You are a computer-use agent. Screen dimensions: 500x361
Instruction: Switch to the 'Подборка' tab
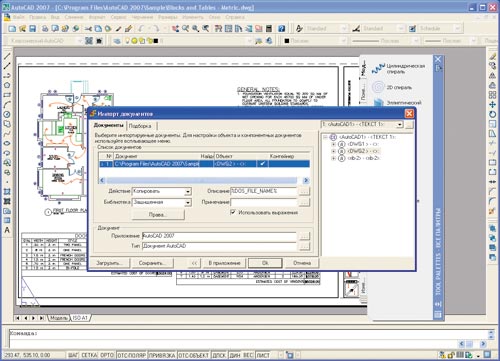click(140, 126)
